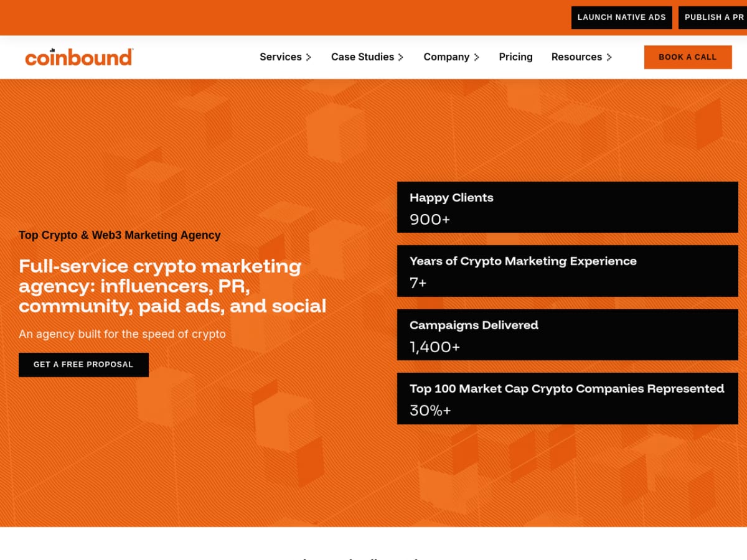This screenshot has height=560, width=747.
Task: Open the Company menu
Action: point(446,57)
